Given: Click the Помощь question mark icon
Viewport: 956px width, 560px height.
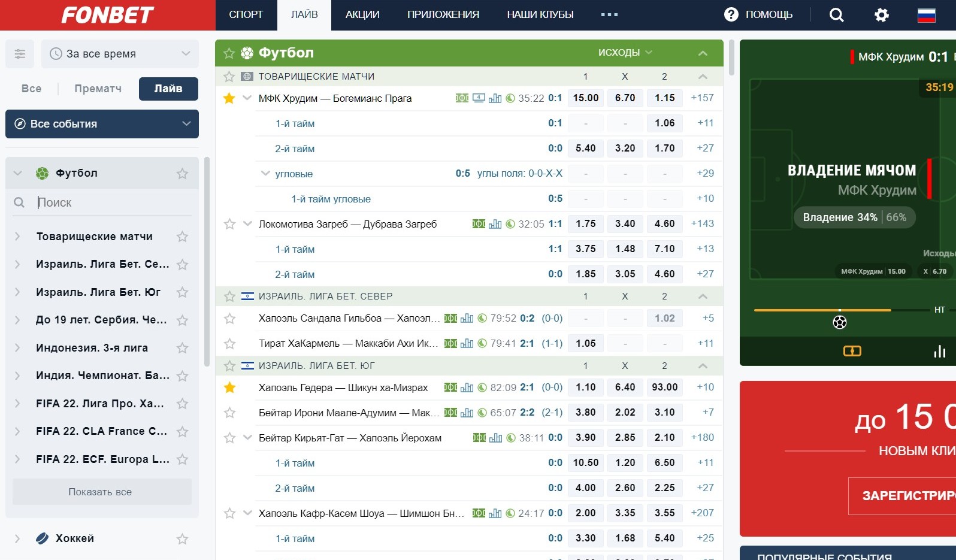Looking at the screenshot, I should point(731,14).
